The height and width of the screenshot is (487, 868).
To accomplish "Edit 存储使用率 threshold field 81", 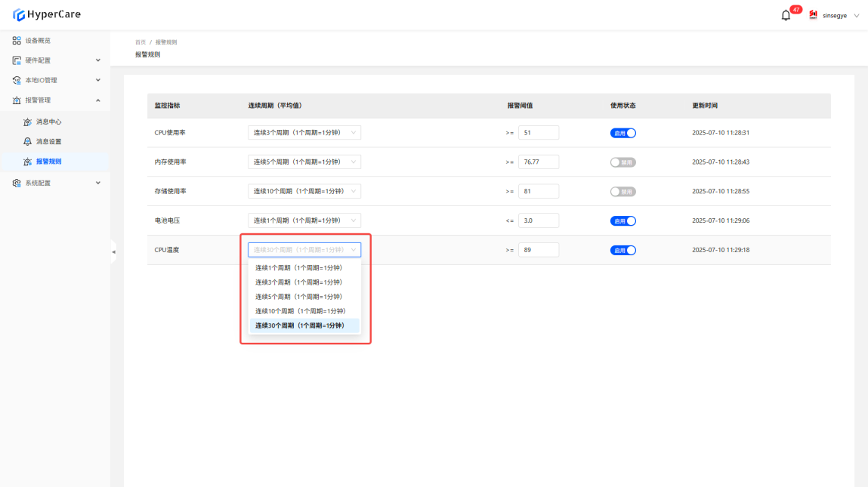I will pyautogui.click(x=539, y=191).
